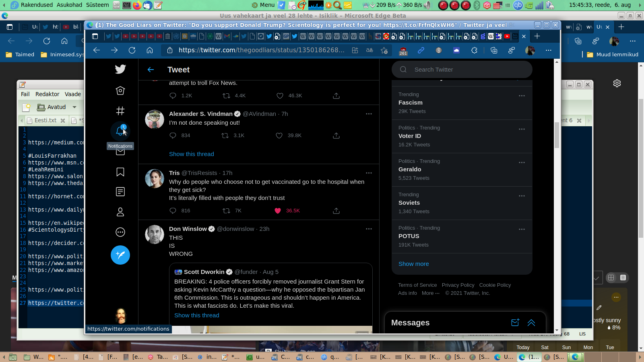
Task: Open Don Winslow's avatar
Action: 155,234
